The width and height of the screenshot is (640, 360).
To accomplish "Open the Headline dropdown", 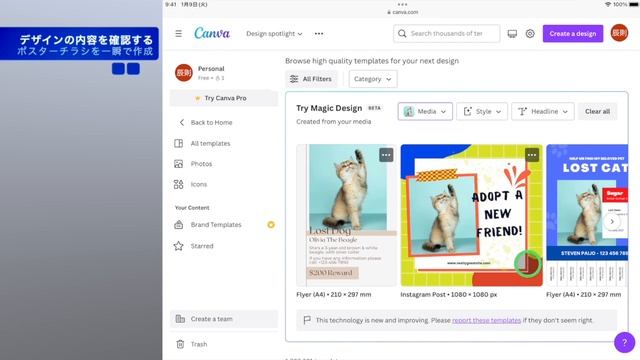I will coord(542,111).
